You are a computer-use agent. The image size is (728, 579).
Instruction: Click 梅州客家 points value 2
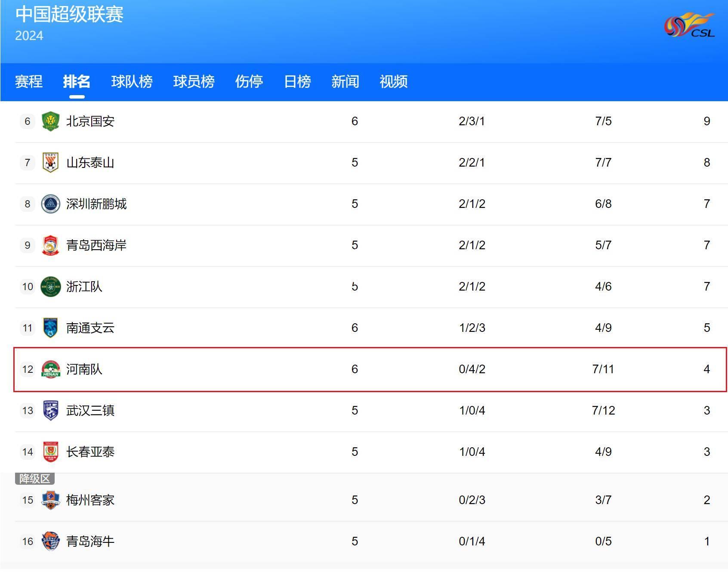pyautogui.click(x=707, y=500)
